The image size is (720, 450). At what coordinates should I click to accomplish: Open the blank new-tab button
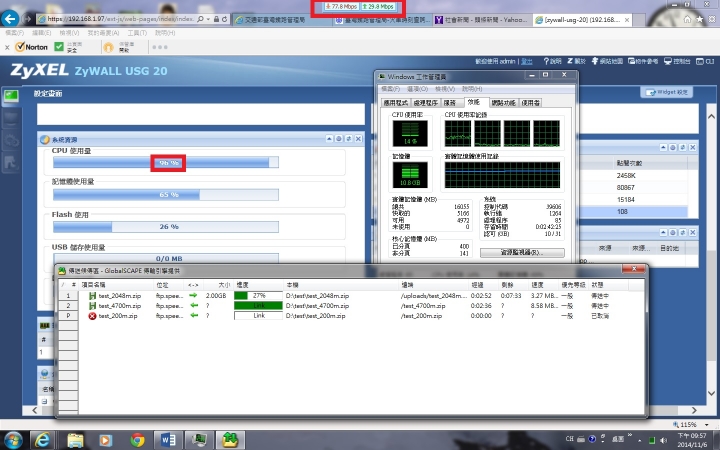639,20
